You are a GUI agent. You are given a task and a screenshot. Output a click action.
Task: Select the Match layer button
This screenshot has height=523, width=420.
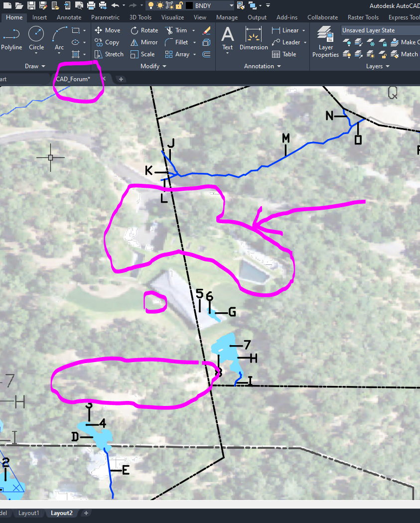pos(405,54)
